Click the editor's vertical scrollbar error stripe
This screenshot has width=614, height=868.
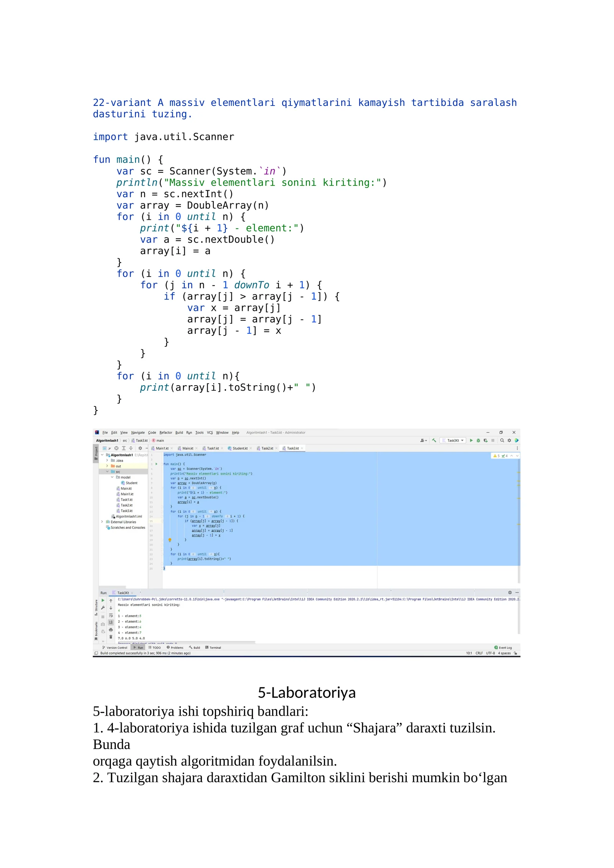(518, 499)
